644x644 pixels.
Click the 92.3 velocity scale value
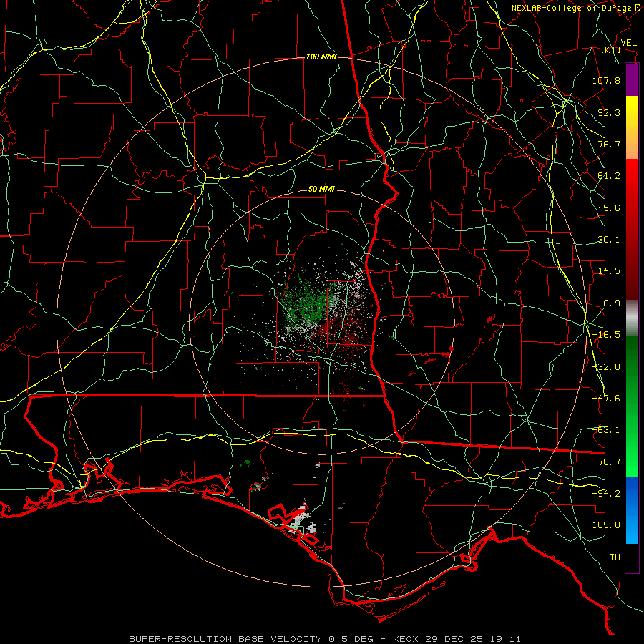tap(609, 112)
